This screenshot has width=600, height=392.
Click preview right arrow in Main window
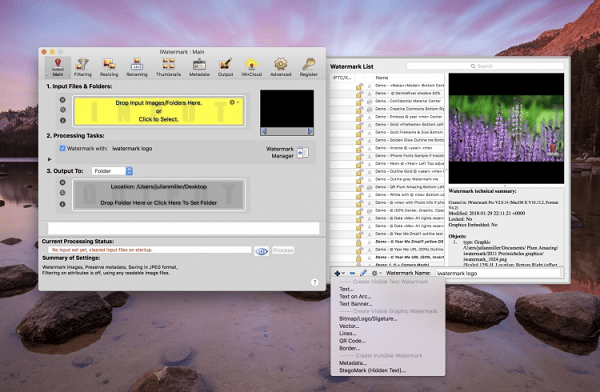[310, 131]
